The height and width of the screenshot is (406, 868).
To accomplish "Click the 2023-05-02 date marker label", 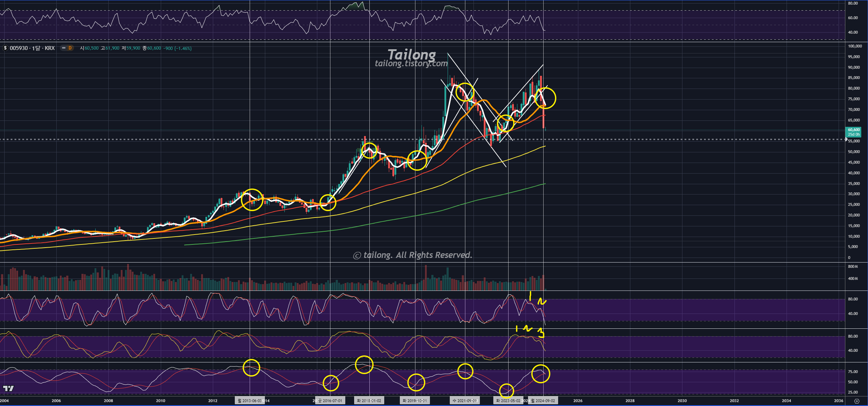I will click(508, 401).
